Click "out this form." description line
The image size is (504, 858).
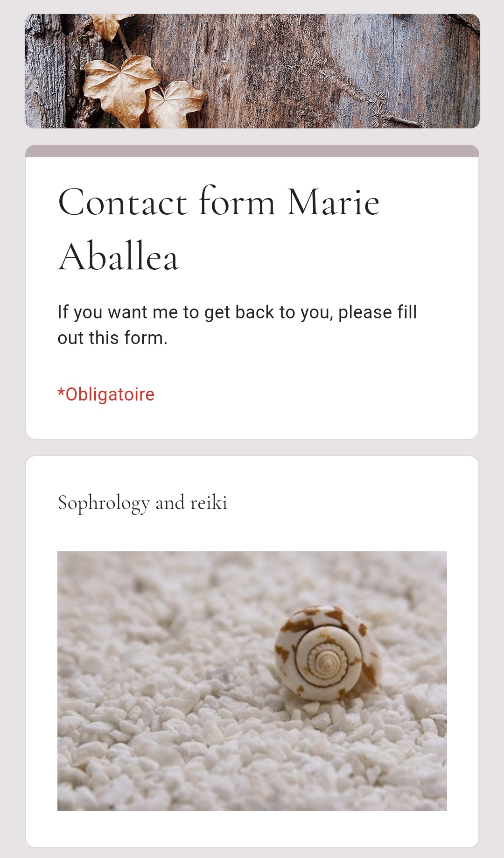tap(112, 338)
